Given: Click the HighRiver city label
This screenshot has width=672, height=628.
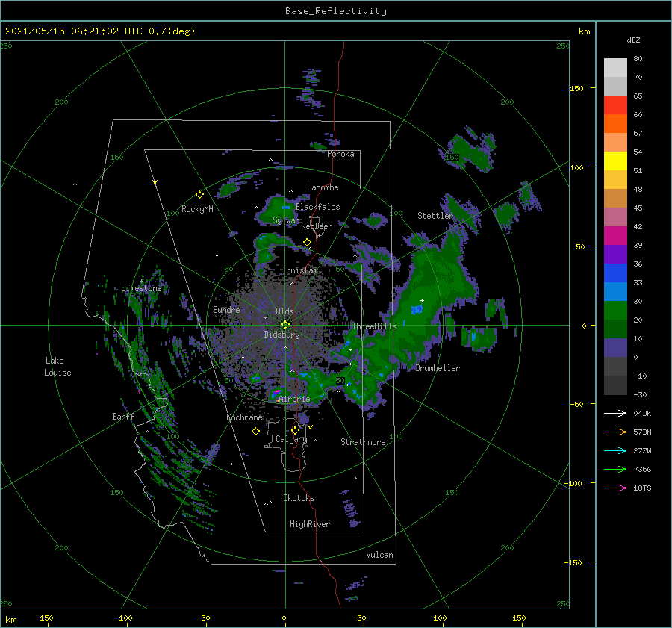Looking at the screenshot, I should coord(310,524).
